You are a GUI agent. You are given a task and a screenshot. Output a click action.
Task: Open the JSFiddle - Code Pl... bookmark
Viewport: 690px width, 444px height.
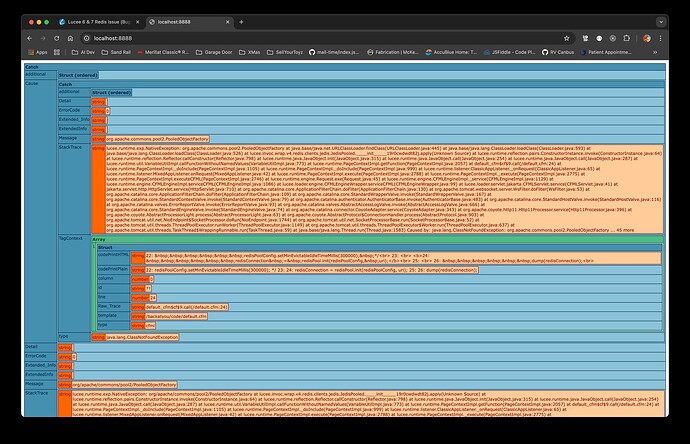coord(510,52)
